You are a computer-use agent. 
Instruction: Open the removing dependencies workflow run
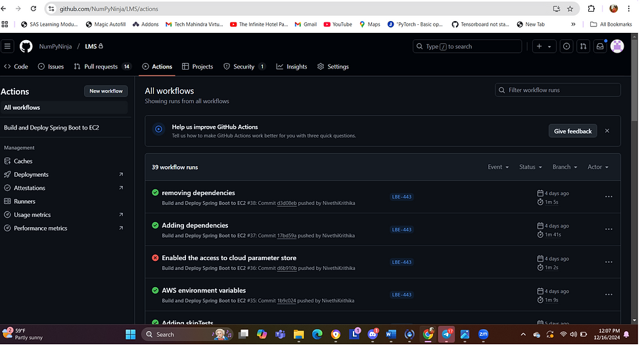(198, 192)
